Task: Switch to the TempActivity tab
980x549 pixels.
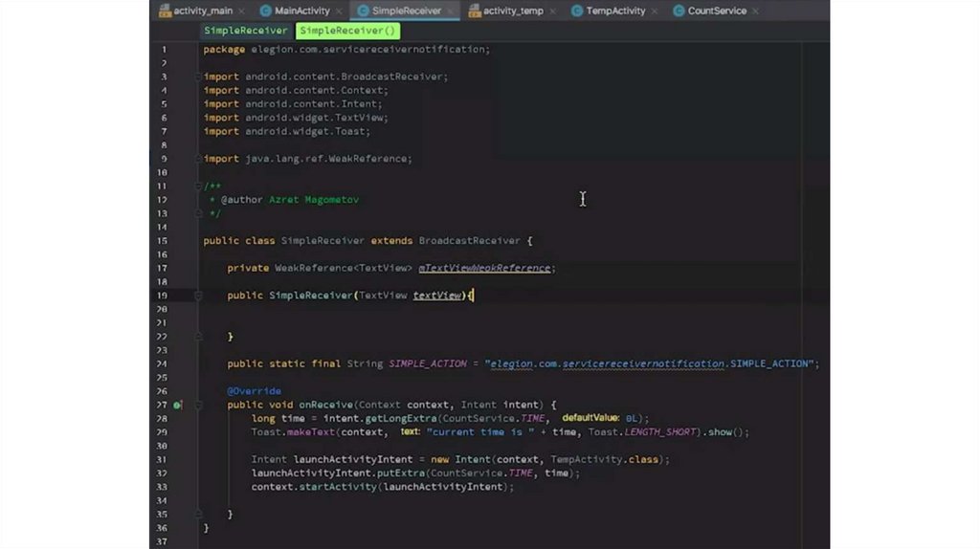Action: 615,11
